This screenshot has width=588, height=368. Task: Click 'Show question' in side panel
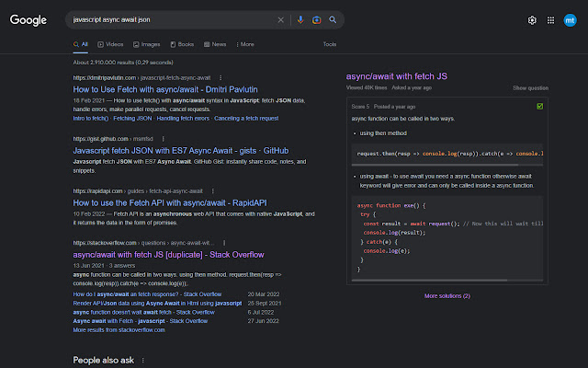click(531, 88)
